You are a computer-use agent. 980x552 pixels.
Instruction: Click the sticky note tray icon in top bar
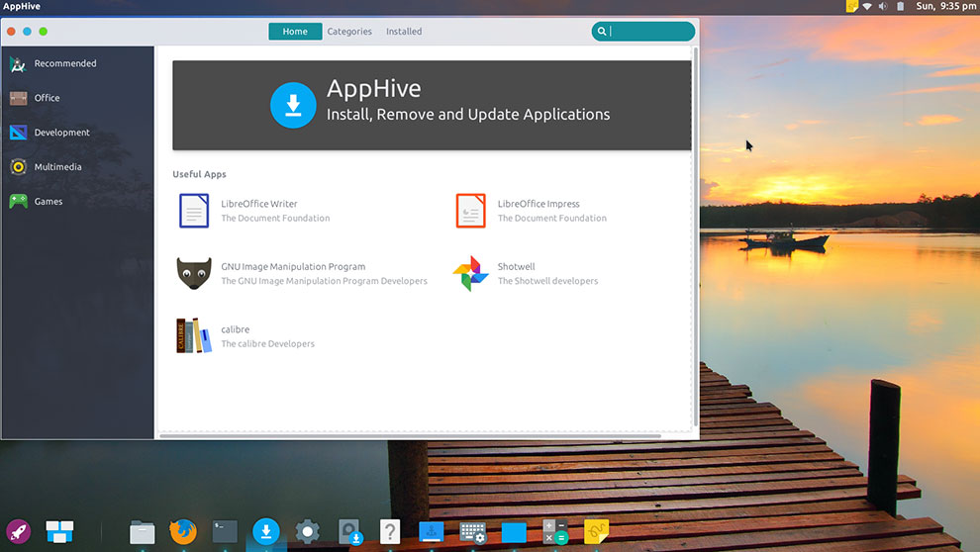point(851,6)
